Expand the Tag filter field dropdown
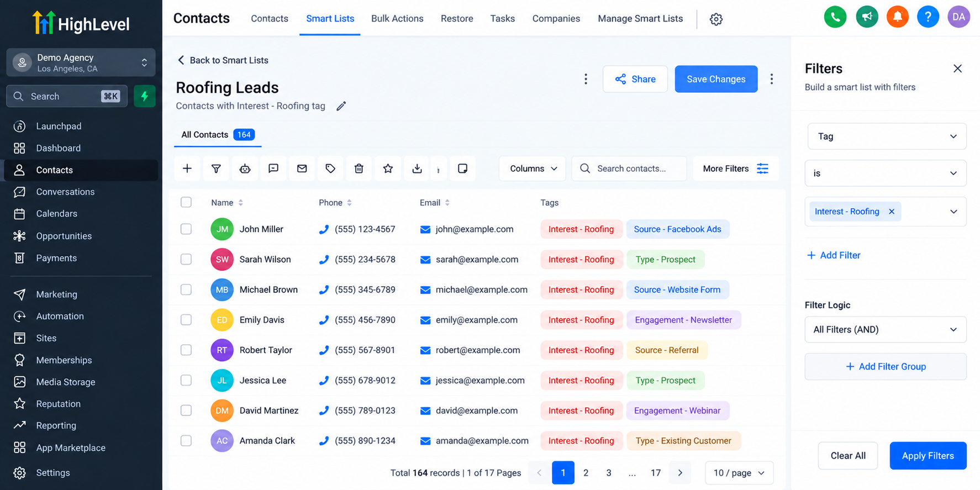The height and width of the screenshot is (490, 980). [x=887, y=136]
